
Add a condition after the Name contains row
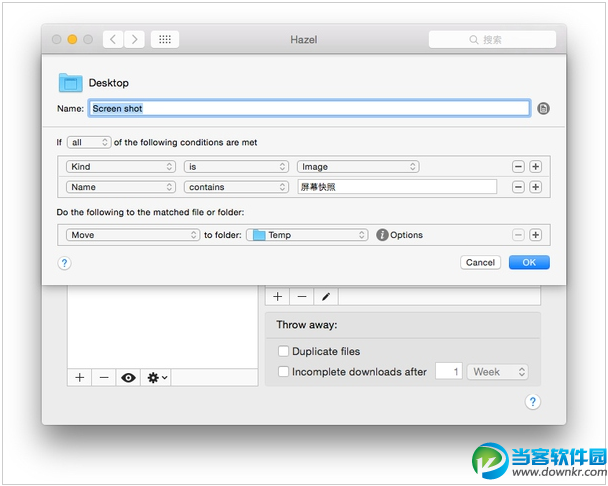pyautogui.click(x=535, y=187)
